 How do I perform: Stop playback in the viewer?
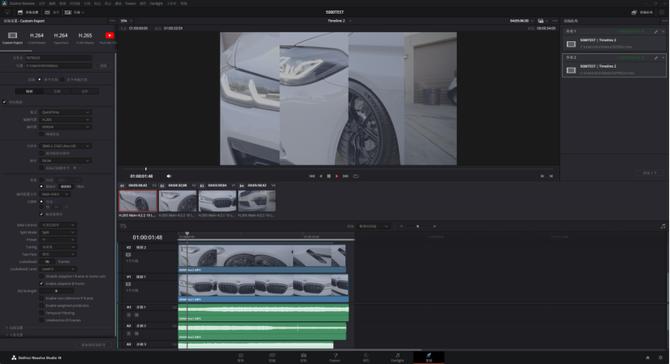coord(329,176)
